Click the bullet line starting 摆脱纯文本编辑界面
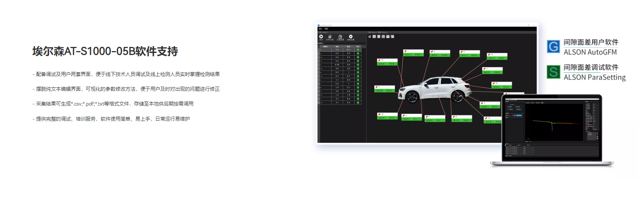 point(126,89)
